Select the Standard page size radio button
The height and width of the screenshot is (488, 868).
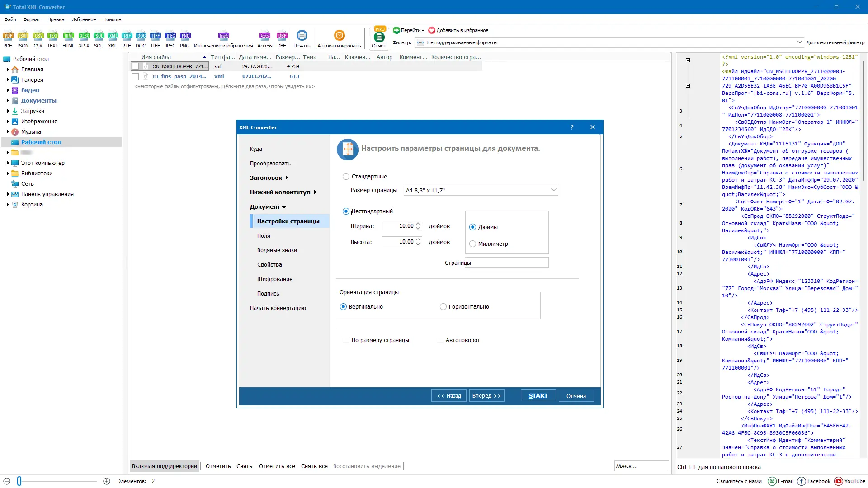coord(346,177)
